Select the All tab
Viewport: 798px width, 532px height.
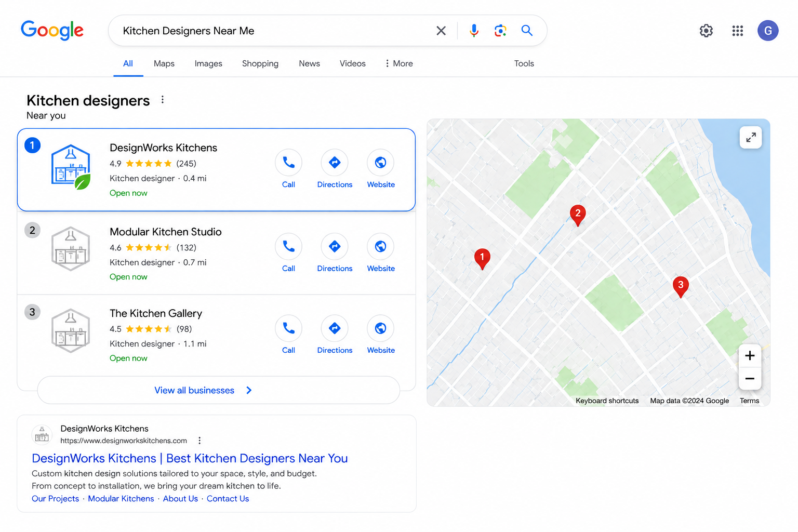tap(128, 63)
